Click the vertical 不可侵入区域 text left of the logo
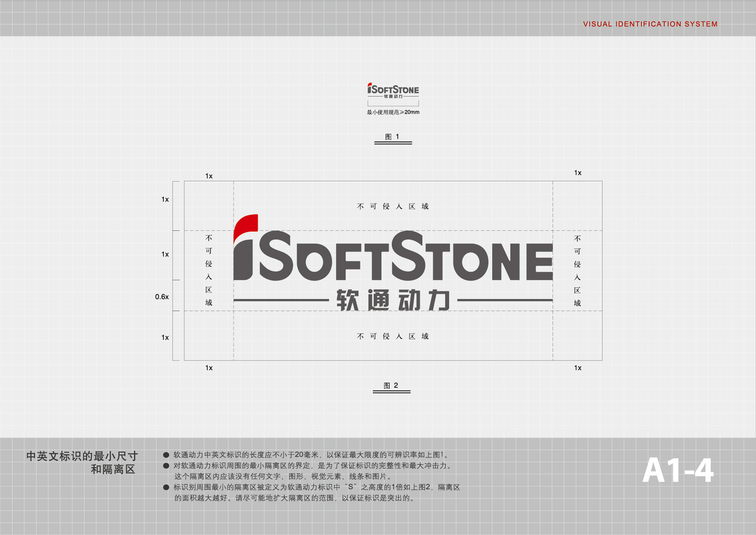Viewport: 756px width, 535px height. (x=209, y=270)
